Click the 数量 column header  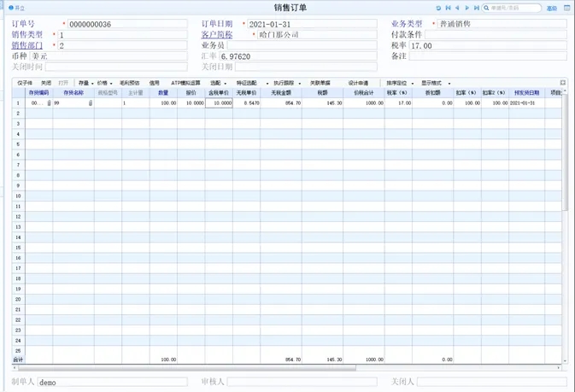coord(162,92)
